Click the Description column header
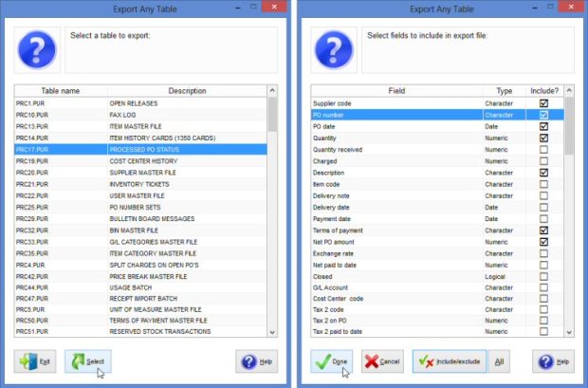This screenshot has height=388, width=588. (187, 91)
